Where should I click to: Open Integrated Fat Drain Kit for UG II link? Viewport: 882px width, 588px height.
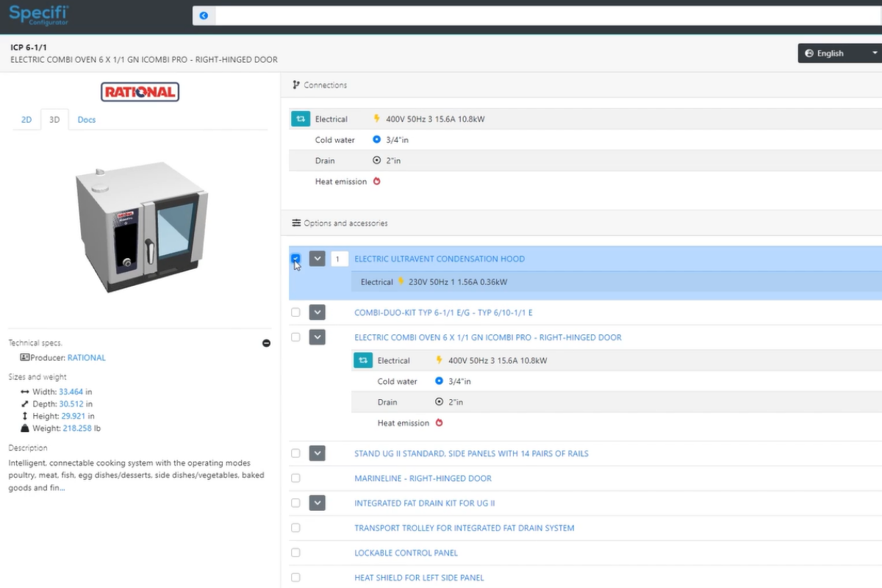425,503
